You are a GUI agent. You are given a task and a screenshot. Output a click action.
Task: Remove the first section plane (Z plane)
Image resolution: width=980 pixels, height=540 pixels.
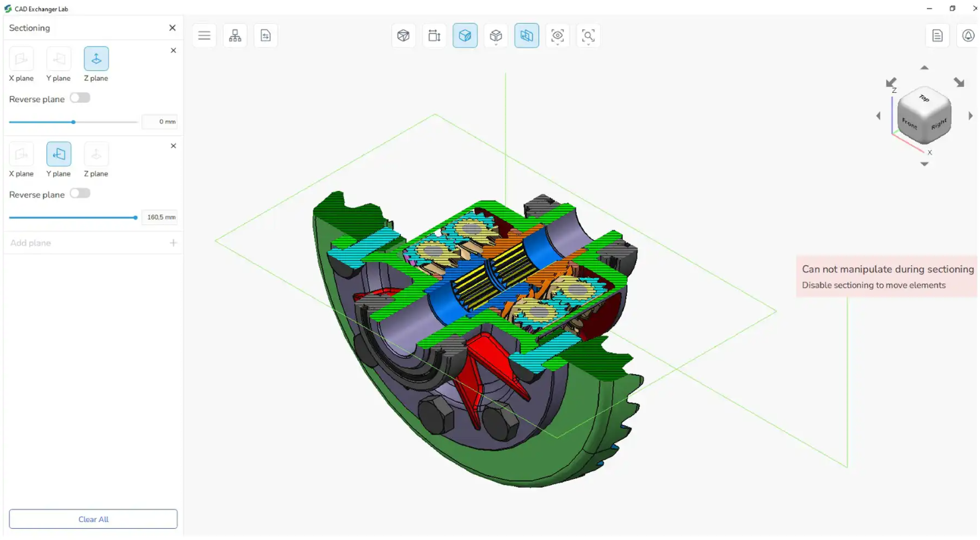pos(173,50)
